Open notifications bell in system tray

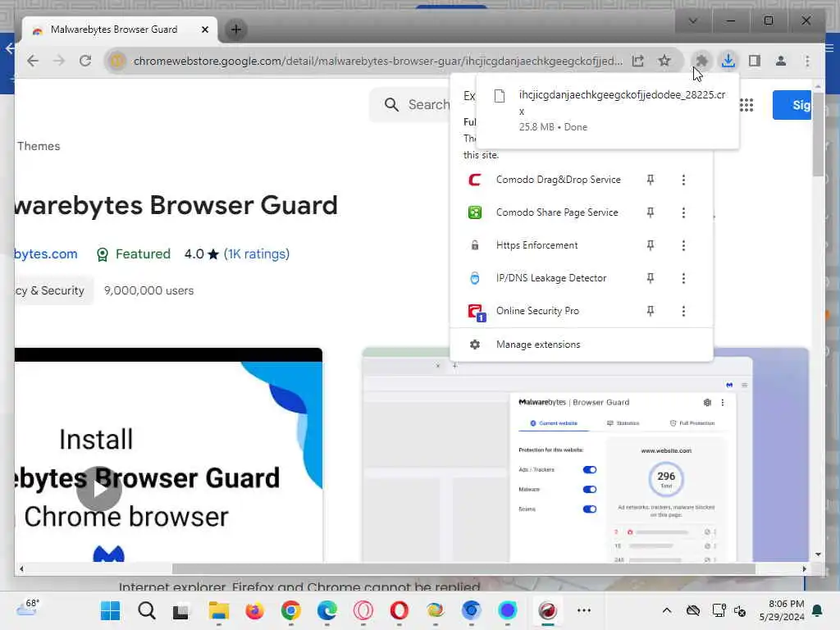tap(818, 610)
